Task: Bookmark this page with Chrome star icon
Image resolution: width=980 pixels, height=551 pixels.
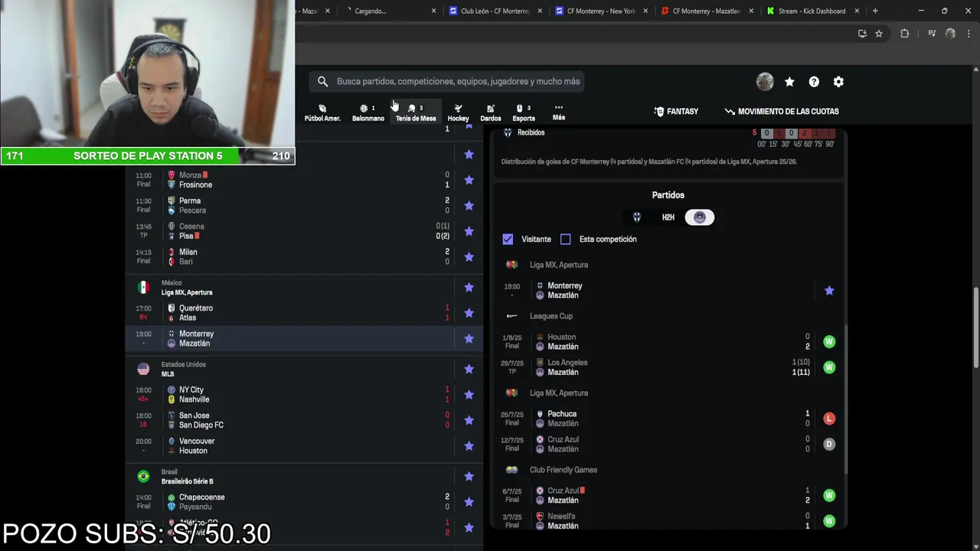Action: click(879, 34)
